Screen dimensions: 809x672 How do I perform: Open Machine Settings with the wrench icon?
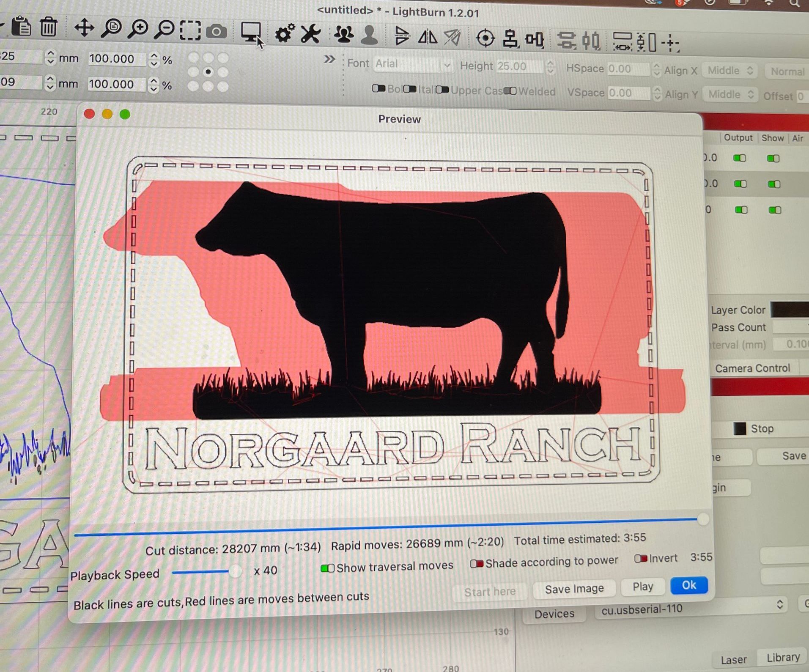[310, 34]
